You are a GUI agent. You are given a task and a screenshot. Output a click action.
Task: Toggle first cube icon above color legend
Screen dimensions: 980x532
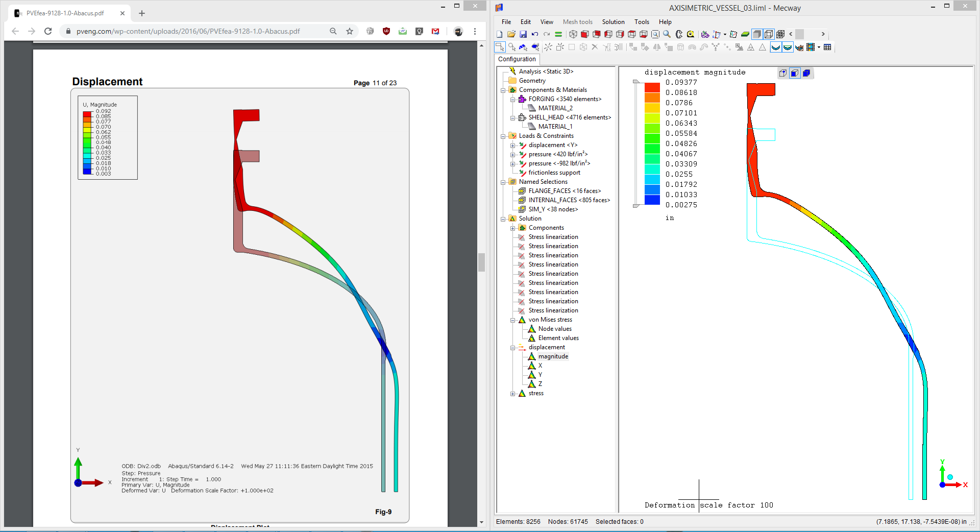pyautogui.click(x=783, y=73)
